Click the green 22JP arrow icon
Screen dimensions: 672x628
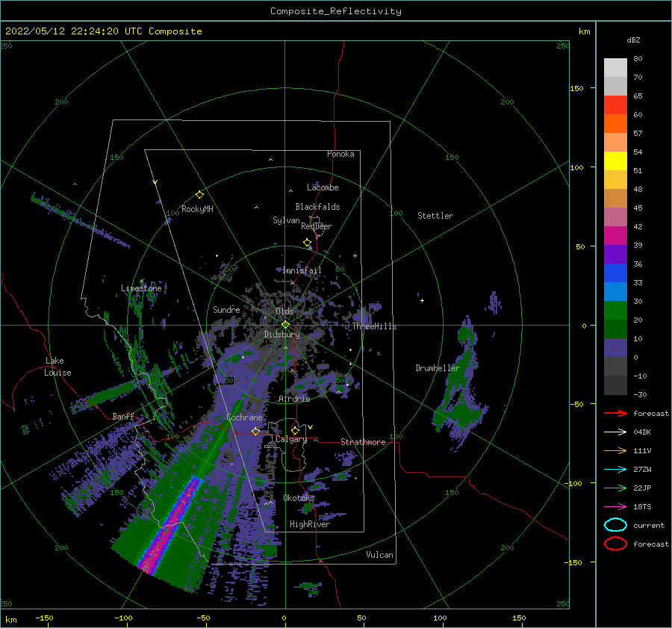tap(615, 488)
